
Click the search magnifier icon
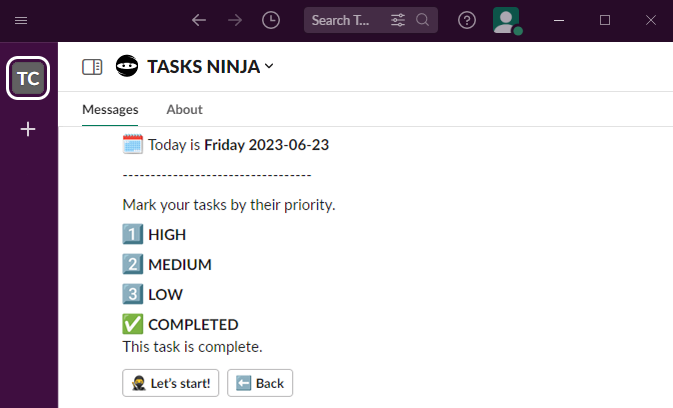pyautogui.click(x=423, y=20)
